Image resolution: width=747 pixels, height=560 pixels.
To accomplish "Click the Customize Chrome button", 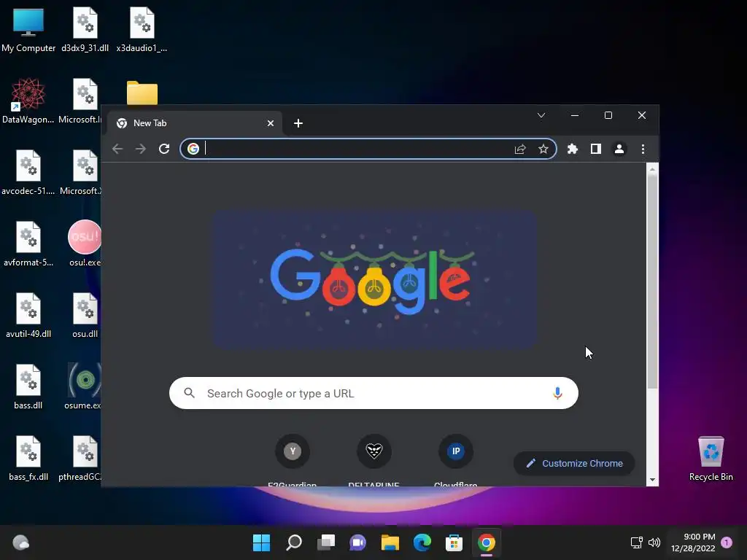I will coord(574,463).
